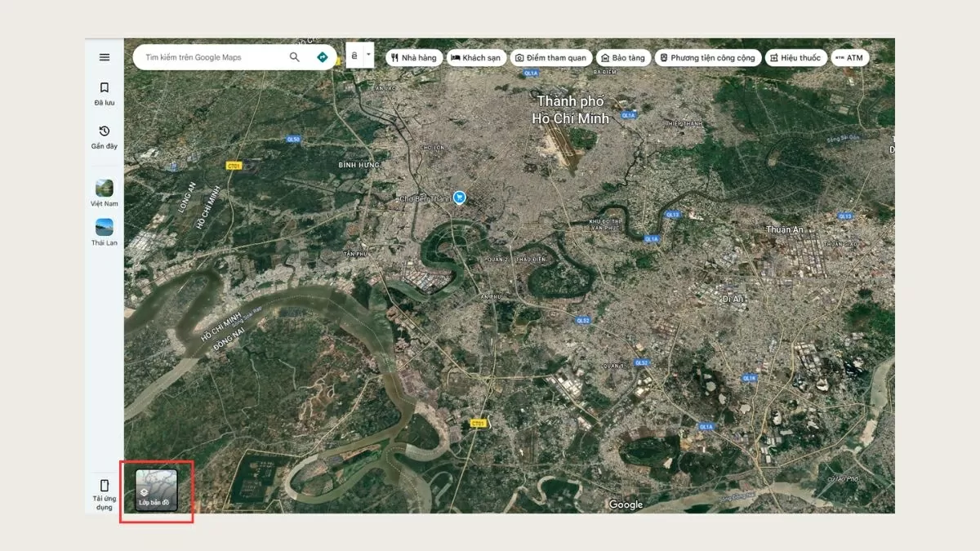Select the Thái Lan recent place thumbnail

(x=105, y=228)
